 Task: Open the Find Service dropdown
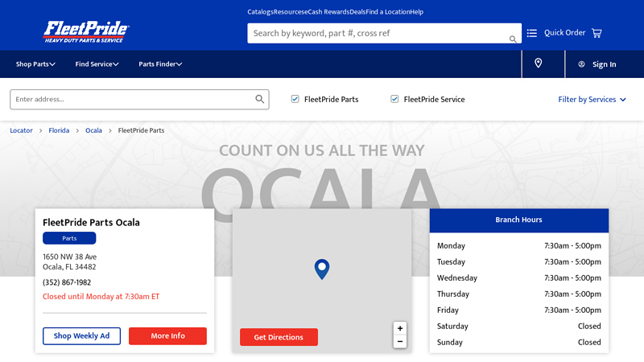[97, 64]
